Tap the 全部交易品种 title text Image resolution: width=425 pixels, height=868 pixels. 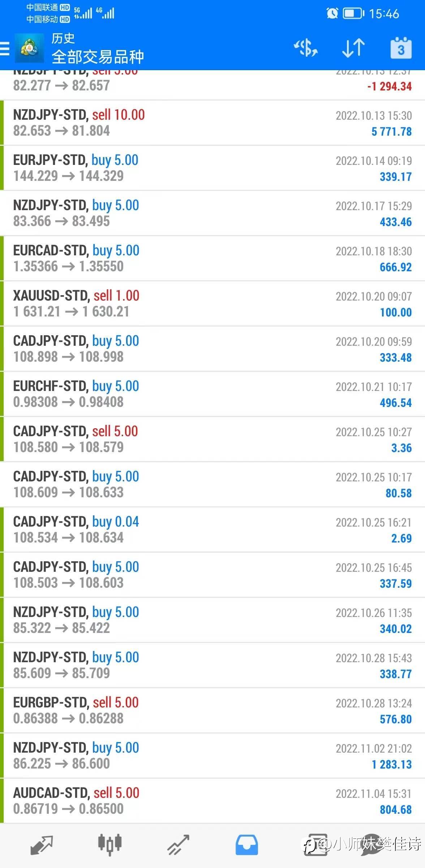tap(98, 57)
